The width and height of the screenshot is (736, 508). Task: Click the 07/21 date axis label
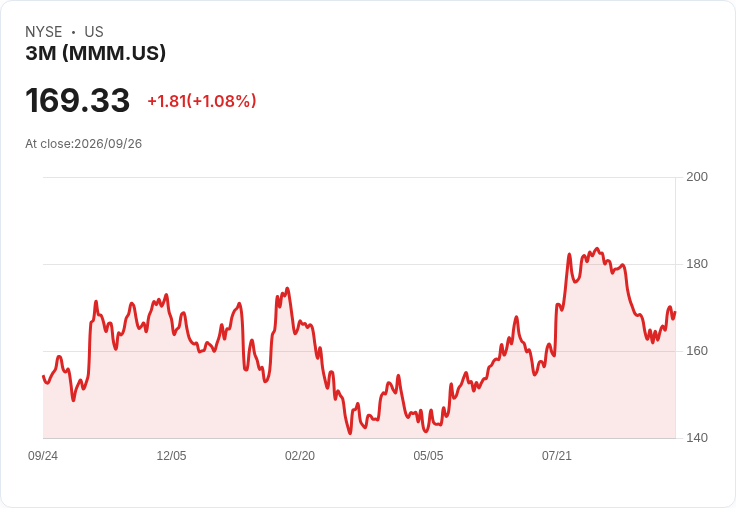click(x=557, y=455)
